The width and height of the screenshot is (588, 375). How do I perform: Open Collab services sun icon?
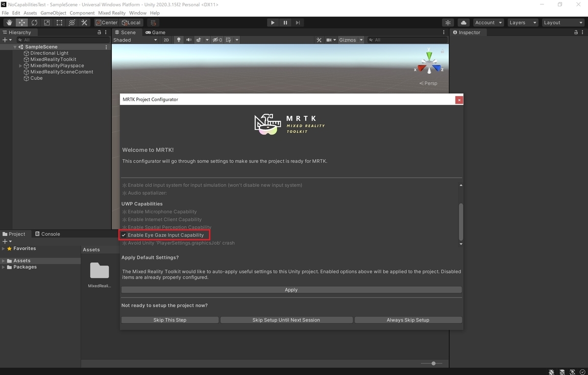(447, 23)
